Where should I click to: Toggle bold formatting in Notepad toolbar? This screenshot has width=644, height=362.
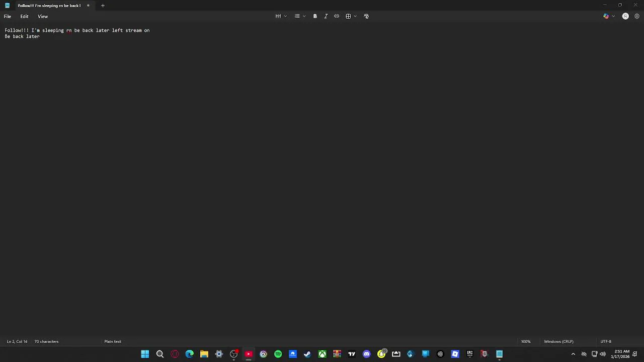pyautogui.click(x=315, y=16)
